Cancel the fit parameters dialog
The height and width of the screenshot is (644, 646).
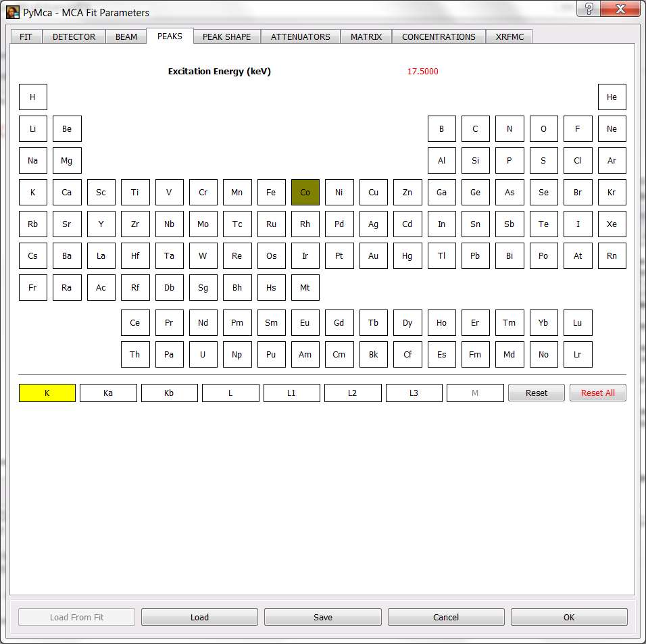click(445, 617)
